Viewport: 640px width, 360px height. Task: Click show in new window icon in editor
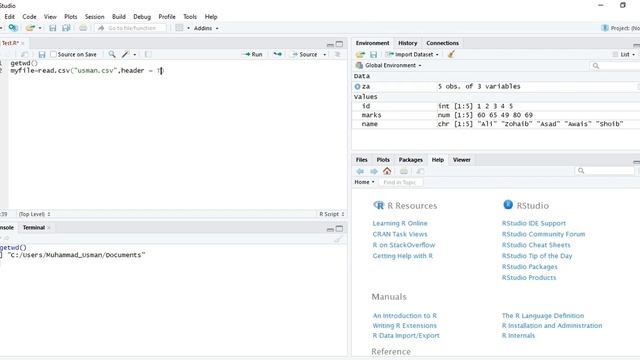(24, 54)
